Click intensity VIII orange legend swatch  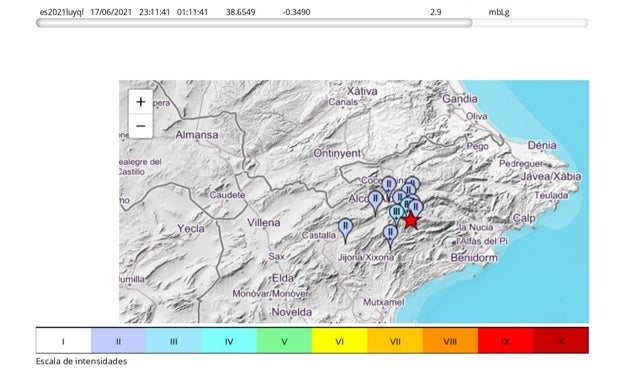[x=450, y=341]
